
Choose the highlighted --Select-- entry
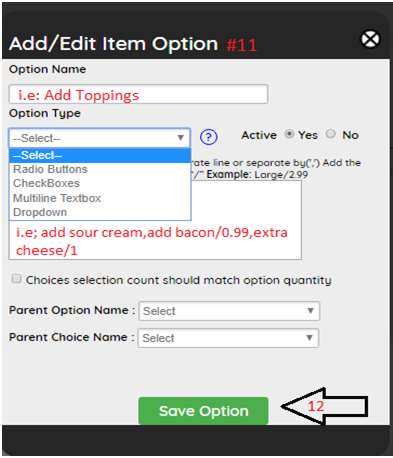click(100, 155)
